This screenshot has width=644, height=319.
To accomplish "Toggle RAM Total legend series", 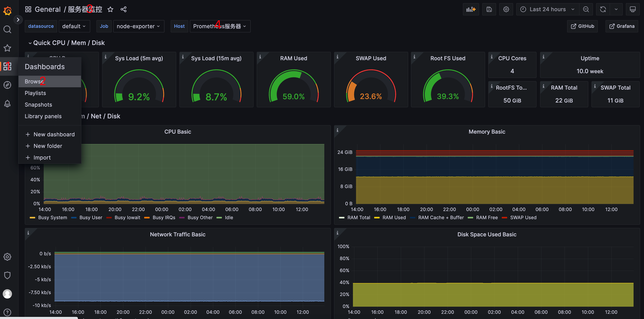I will [x=359, y=218].
